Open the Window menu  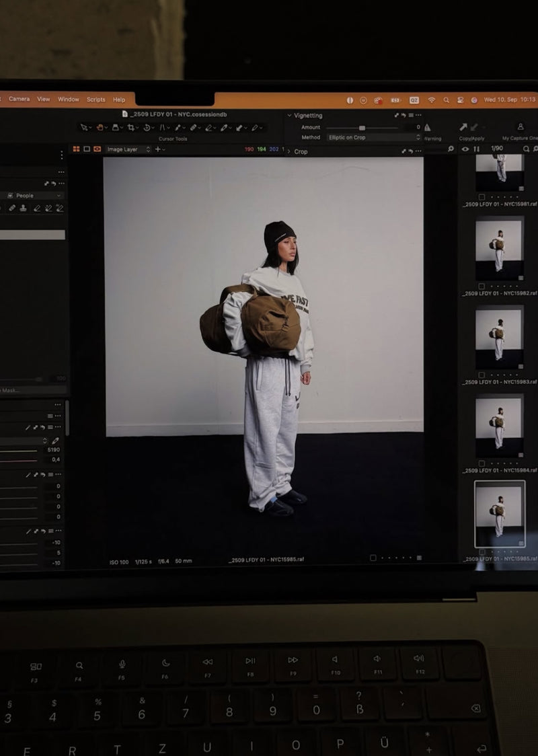68,100
